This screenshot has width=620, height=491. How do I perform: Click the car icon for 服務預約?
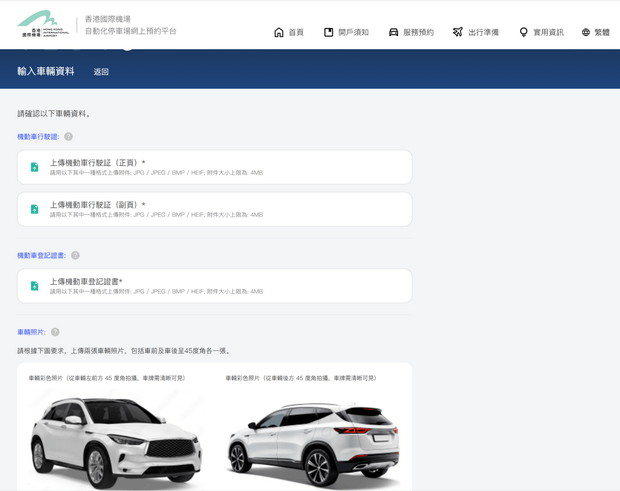[393, 32]
